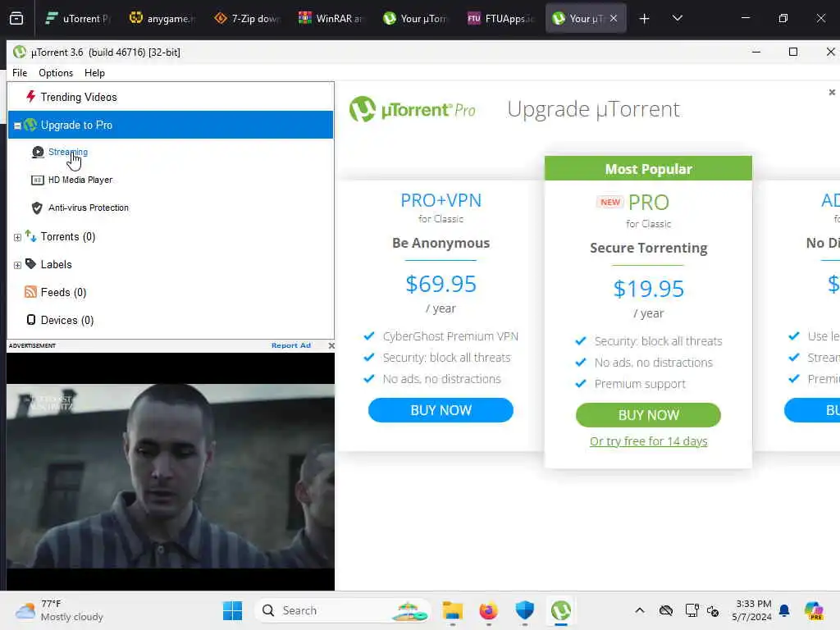Close the advertisement panel
The height and width of the screenshot is (630, 840).
[331, 345]
